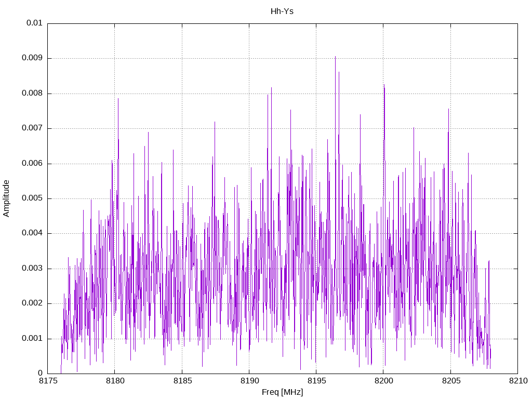Click the 'Amplitude' y-axis label

click(x=6, y=198)
